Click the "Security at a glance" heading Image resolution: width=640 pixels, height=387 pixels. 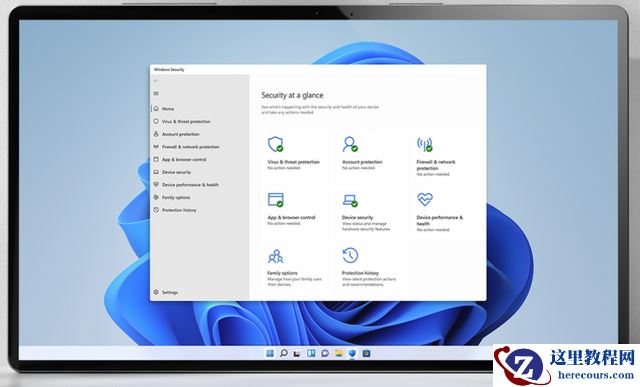click(x=292, y=95)
